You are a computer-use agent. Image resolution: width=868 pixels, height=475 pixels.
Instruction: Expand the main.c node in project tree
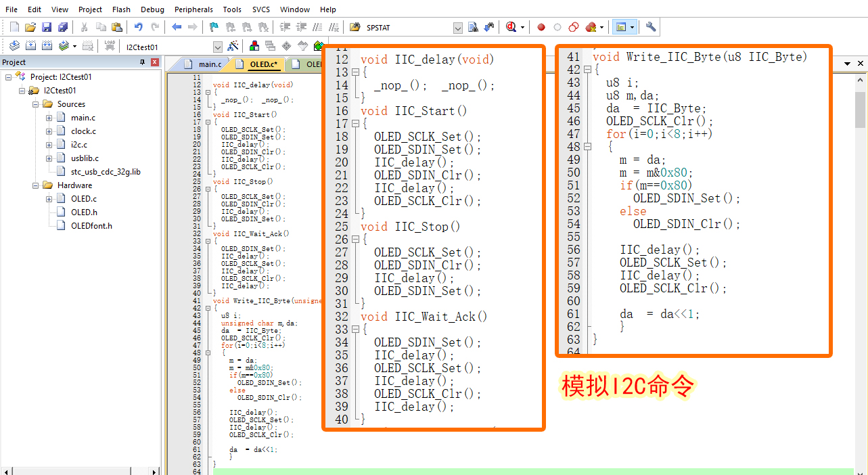coord(49,118)
